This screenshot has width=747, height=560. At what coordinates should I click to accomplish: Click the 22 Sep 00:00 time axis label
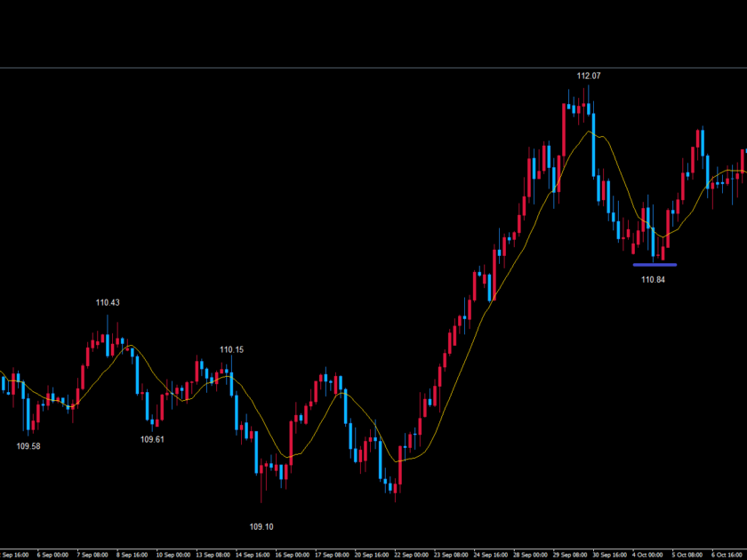pyautogui.click(x=413, y=554)
